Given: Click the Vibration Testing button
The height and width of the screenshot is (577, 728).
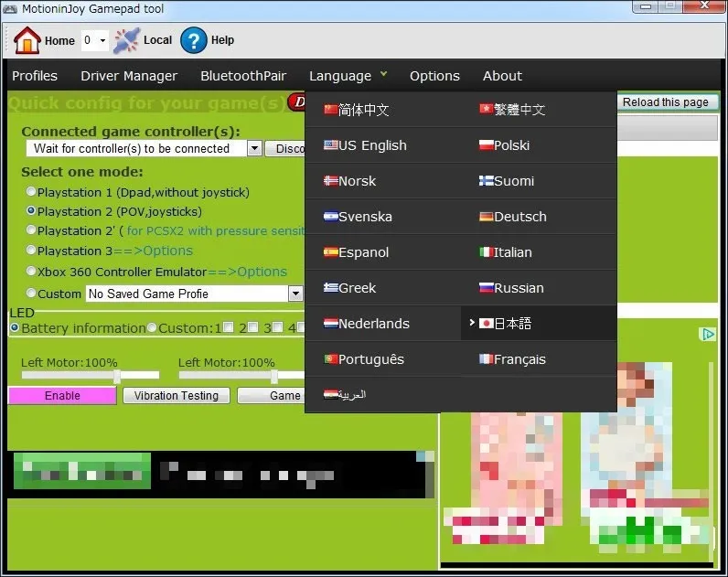Looking at the screenshot, I should [x=177, y=396].
